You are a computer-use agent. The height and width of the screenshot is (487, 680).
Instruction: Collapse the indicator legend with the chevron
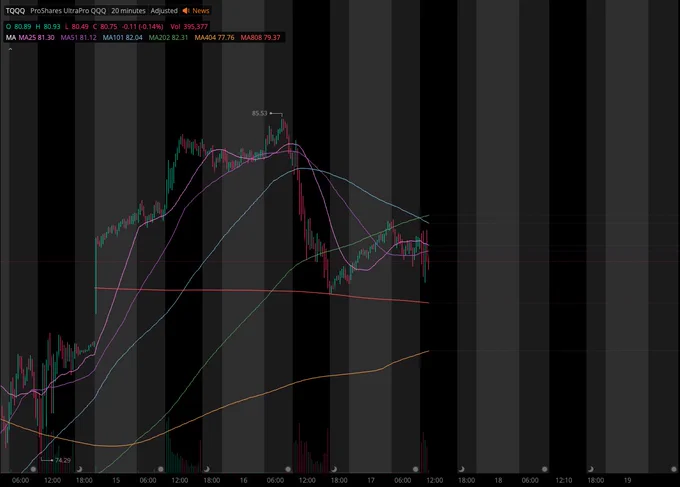point(10,49)
